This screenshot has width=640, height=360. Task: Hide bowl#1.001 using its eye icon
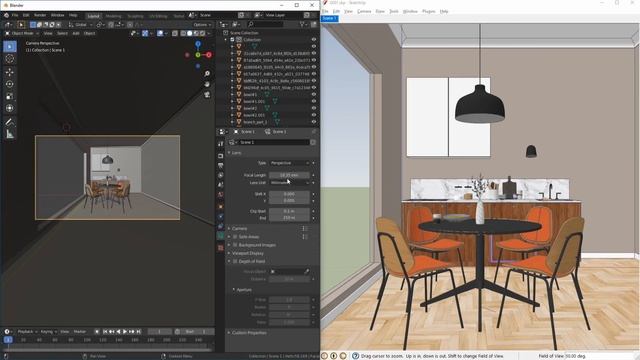[314, 101]
